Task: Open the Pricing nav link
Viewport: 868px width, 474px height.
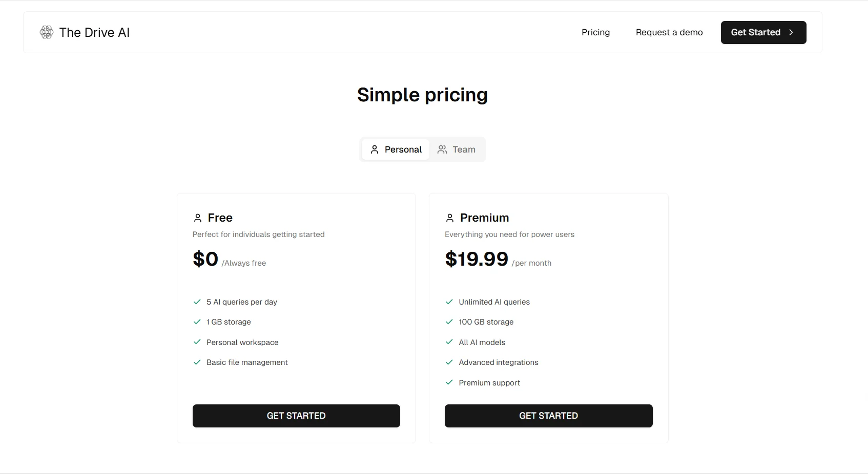Action: point(595,32)
